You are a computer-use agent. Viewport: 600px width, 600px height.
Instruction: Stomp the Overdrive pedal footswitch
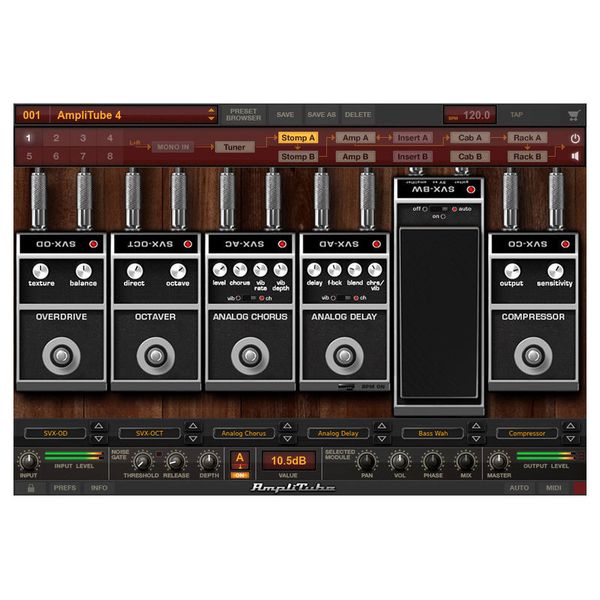pyautogui.click(x=61, y=356)
